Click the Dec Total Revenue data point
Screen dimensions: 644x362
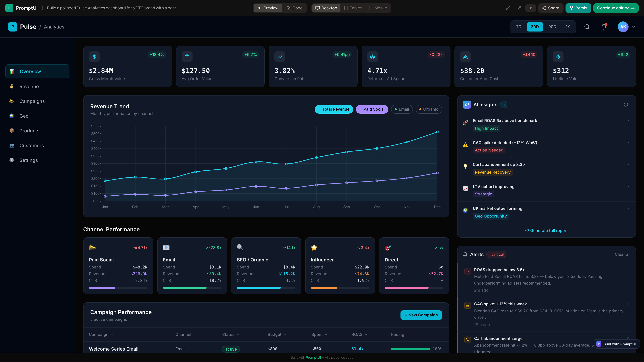tap(437, 132)
